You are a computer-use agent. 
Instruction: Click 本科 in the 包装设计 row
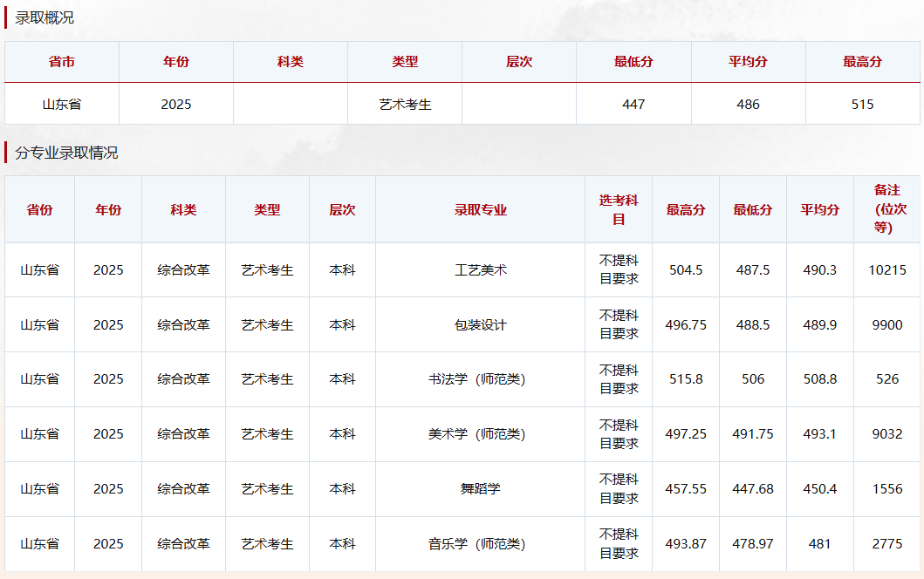click(342, 325)
